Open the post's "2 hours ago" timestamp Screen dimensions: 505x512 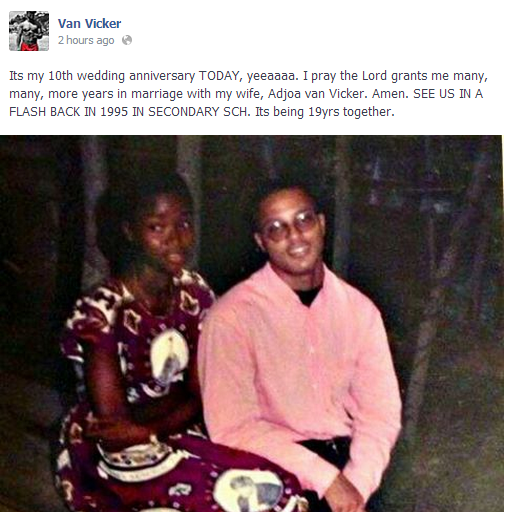tap(86, 40)
